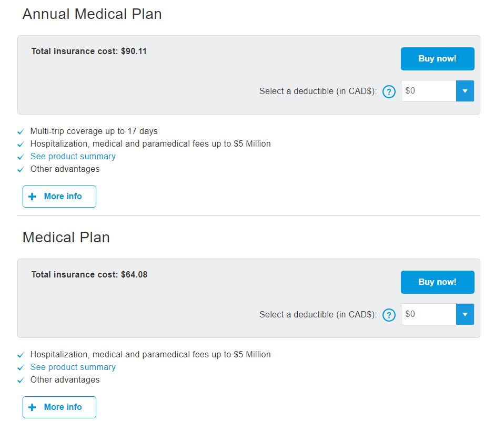Click the help icon beside Annual Medical Plan deductible

click(389, 91)
